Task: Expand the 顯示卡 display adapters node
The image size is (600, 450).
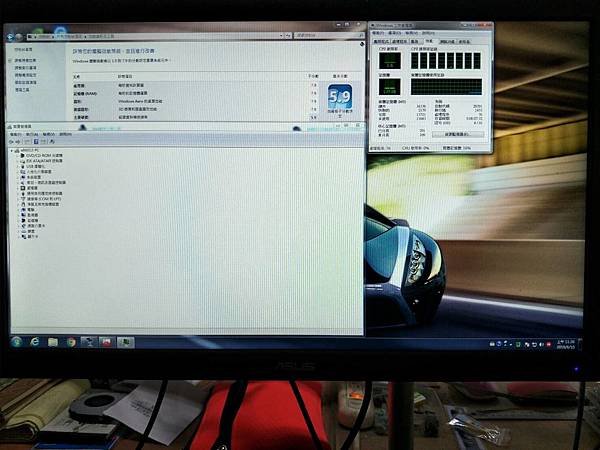Action: 18,236
